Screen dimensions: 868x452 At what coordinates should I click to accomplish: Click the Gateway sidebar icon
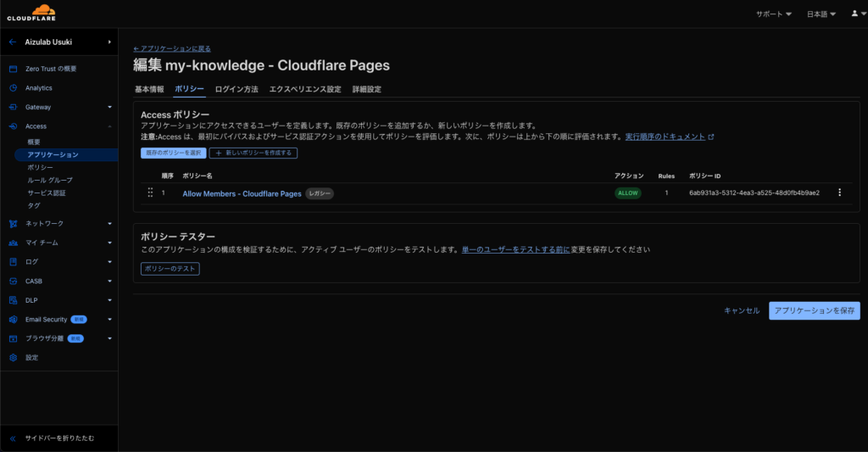(x=14, y=108)
